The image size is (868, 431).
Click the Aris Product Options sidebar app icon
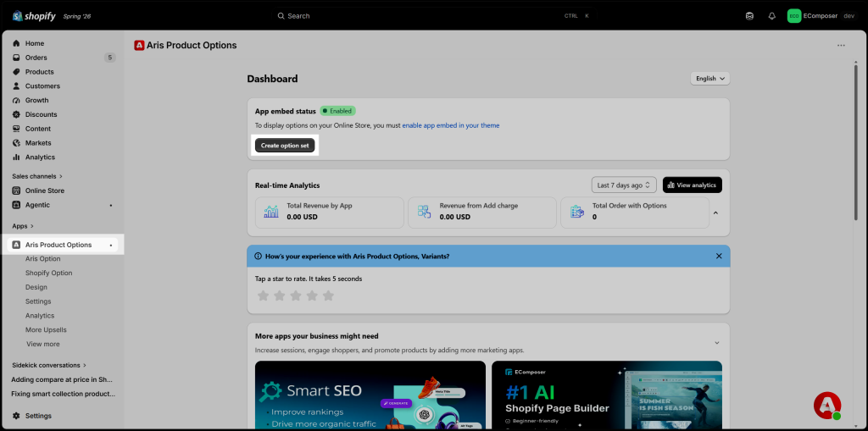[16, 245]
